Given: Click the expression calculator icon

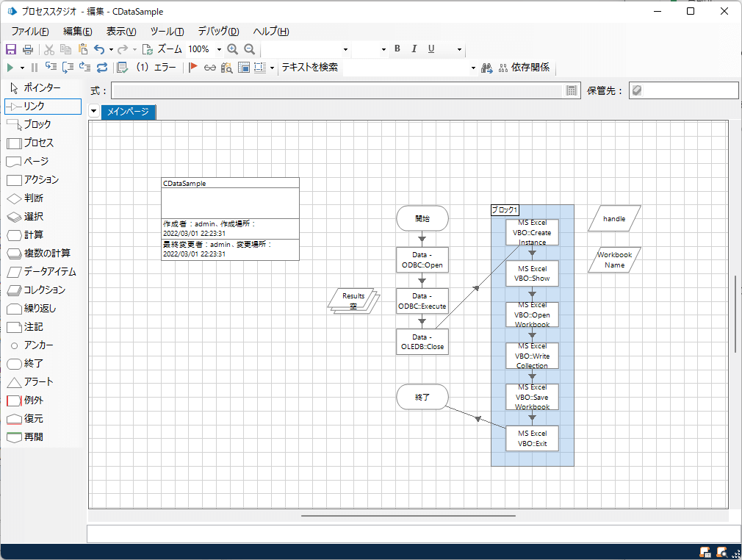Looking at the screenshot, I should pyautogui.click(x=572, y=90).
